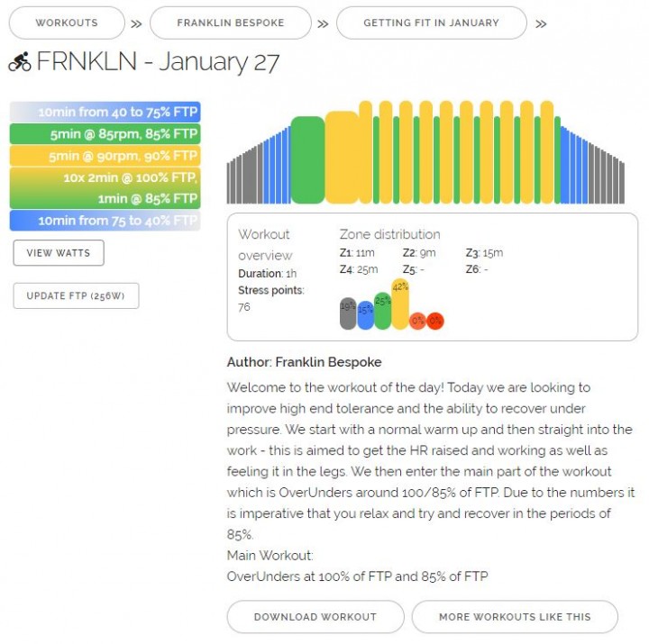Click the DOWNLOAD WORKOUT button

(315, 617)
